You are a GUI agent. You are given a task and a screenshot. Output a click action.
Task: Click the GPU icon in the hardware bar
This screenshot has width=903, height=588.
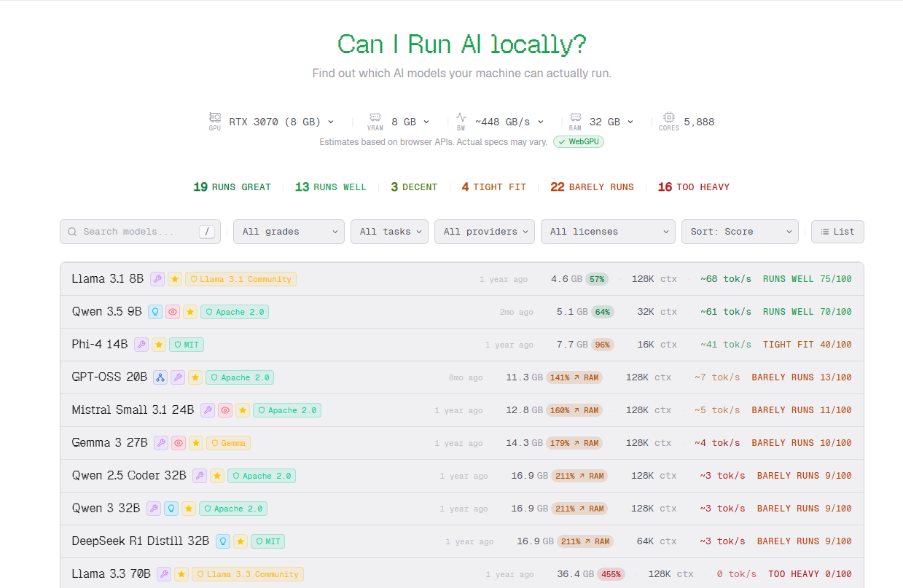214,119
